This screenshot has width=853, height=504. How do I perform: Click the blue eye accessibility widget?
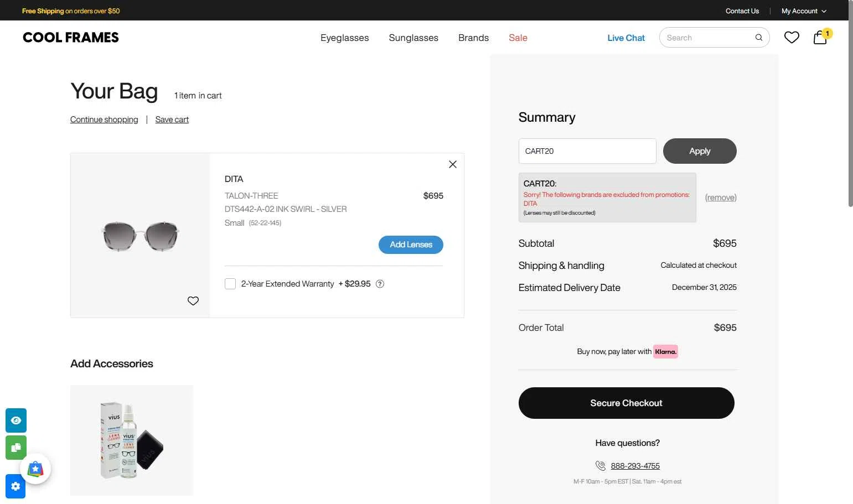point(16,420)
